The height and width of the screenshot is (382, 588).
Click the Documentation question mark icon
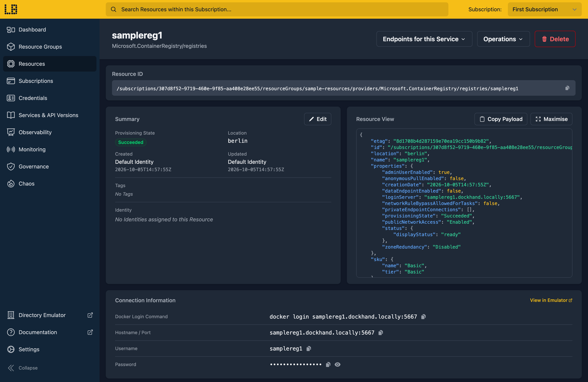[11, 332]
